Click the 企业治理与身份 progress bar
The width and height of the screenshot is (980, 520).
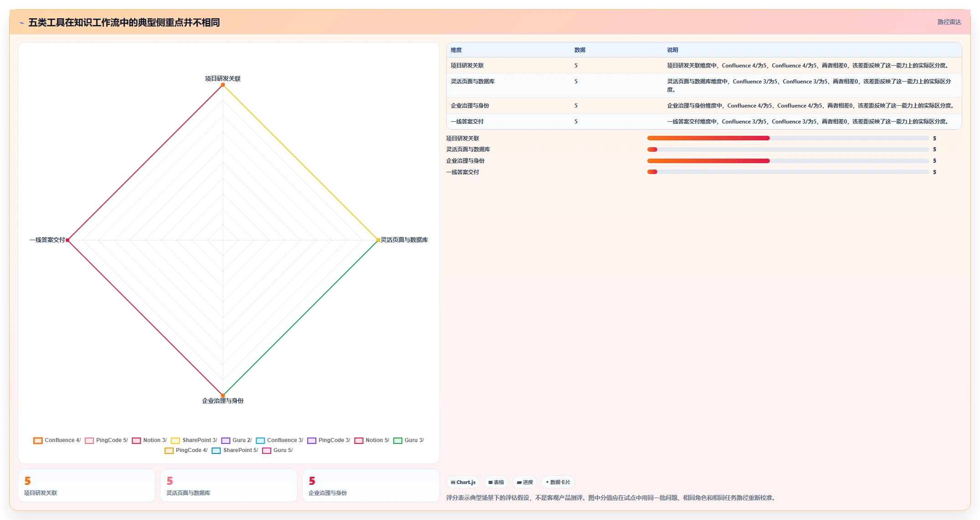tap(788, 161)
